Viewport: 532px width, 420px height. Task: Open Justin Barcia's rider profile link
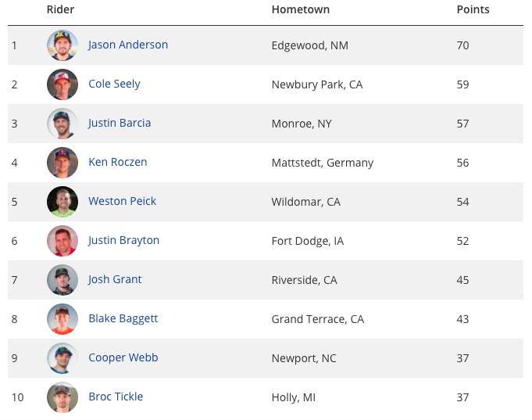click(120, 123)
